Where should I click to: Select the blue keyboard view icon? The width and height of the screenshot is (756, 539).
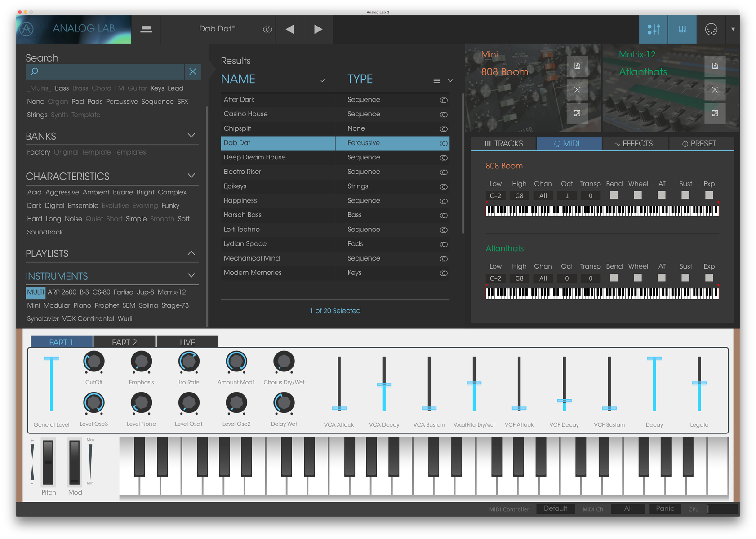click(x=682, y=29)
